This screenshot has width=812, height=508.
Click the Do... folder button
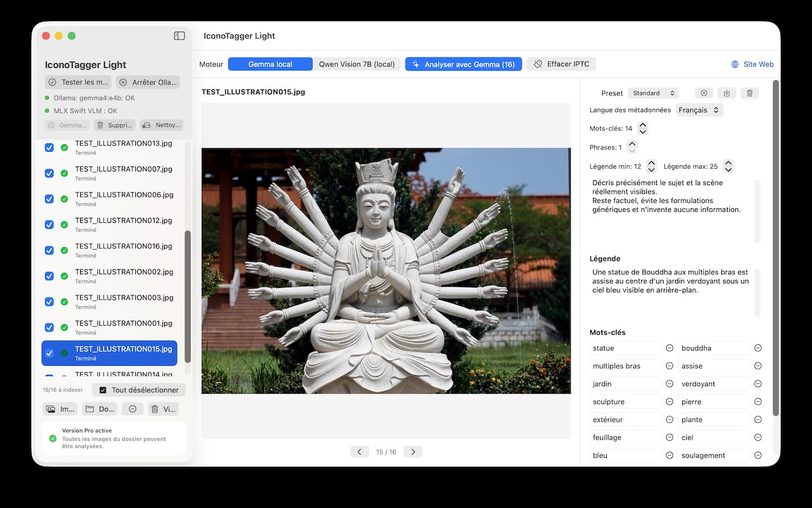click(x=100, y=409)
